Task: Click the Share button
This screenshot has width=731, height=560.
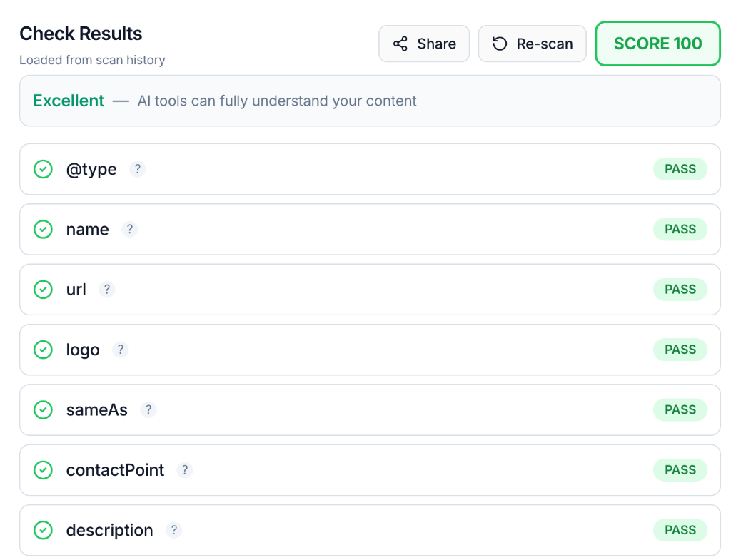Action: click(x=424, y=43)
